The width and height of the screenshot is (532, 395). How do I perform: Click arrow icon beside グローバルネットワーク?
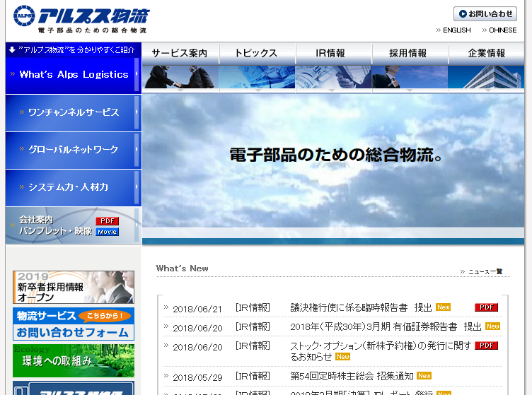pyautogui.click(x=22, y=148)
